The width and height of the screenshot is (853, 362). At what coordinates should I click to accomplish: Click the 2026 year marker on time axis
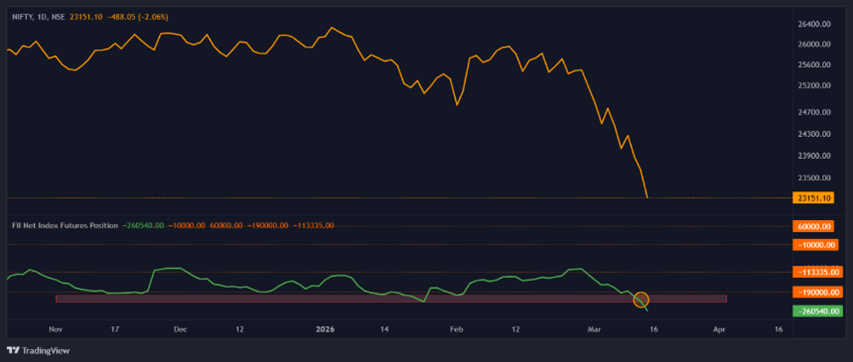(x=326, y=329)
